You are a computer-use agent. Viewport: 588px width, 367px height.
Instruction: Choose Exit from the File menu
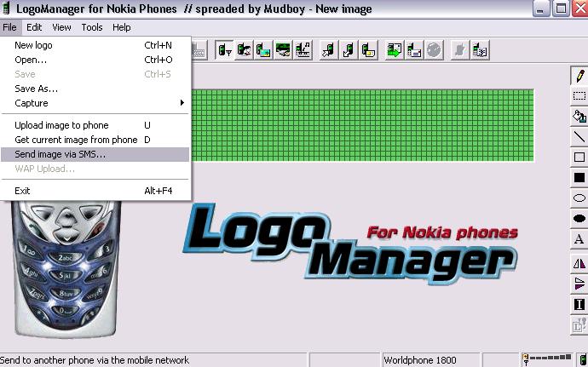coord(95,191)
